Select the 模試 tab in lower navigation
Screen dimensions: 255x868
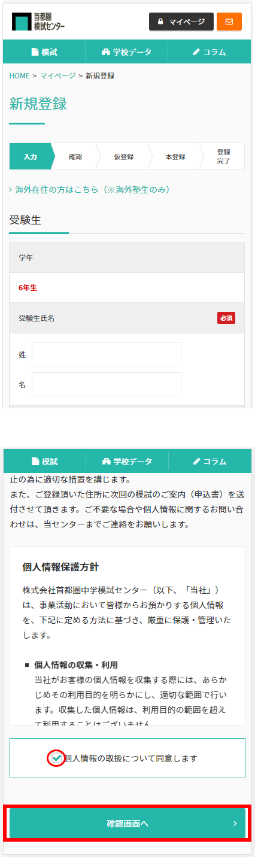tap(44, 462)
